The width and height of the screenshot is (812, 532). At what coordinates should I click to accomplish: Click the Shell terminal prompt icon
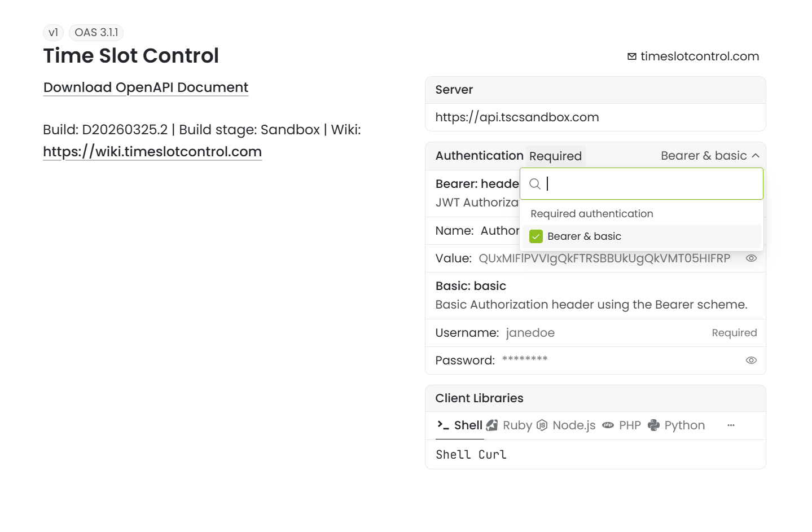pyautogui.click(x=443, y=425)
